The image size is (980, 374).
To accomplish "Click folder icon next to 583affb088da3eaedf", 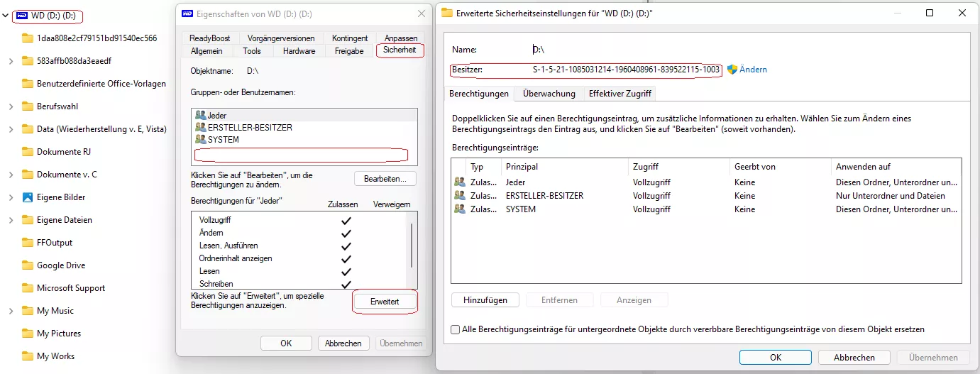I will point(28,61).
